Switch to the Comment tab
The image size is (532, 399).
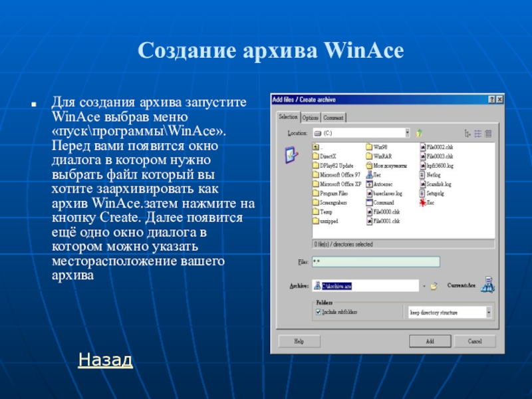click(333, 118)
